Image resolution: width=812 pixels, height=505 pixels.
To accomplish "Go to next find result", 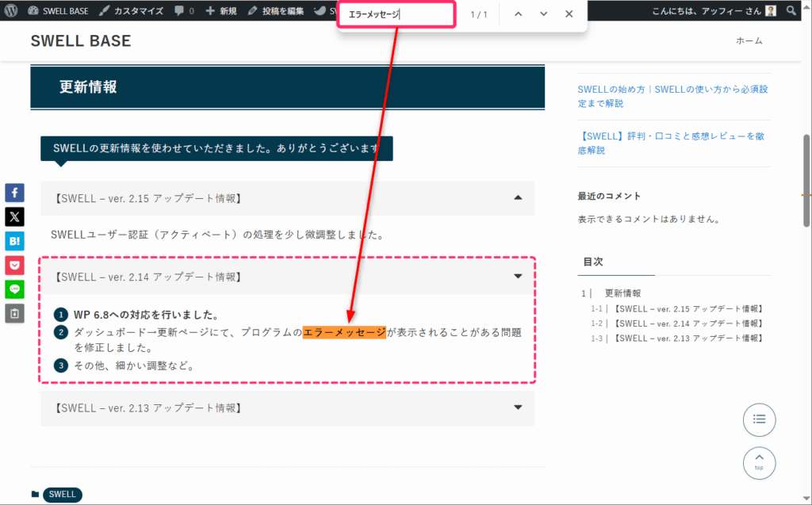I will [x=543, y=14].
